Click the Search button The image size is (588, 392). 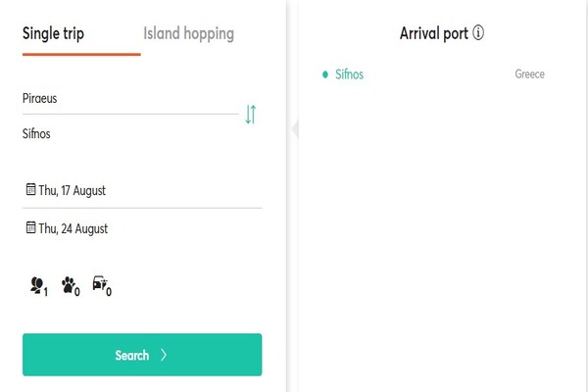pyautogui.click(x=142, y=355)
